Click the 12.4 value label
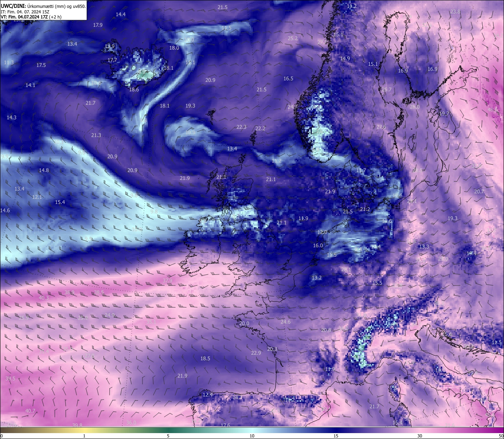This screenshot has width=504, height=439. click(x=208, y=395)
